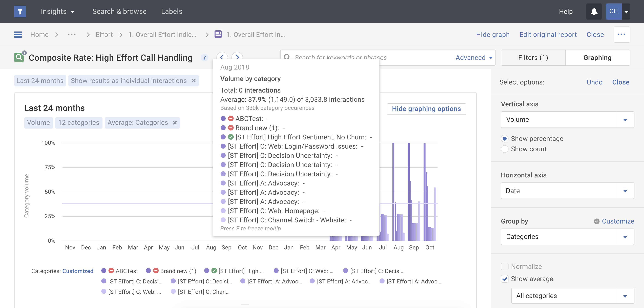Click Hide graphing options button
This screenshot has height=308, width=644.
426,109
